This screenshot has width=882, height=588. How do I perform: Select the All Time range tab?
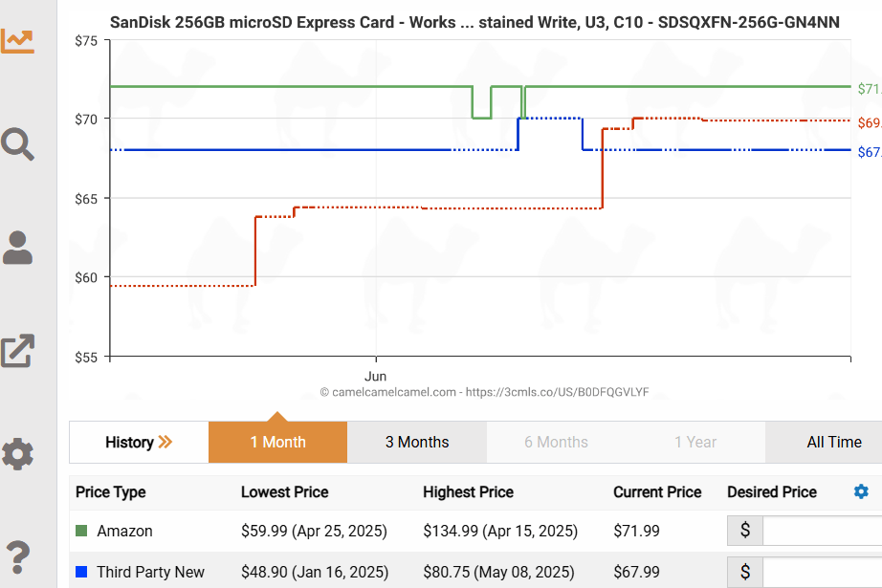point(833,443)
